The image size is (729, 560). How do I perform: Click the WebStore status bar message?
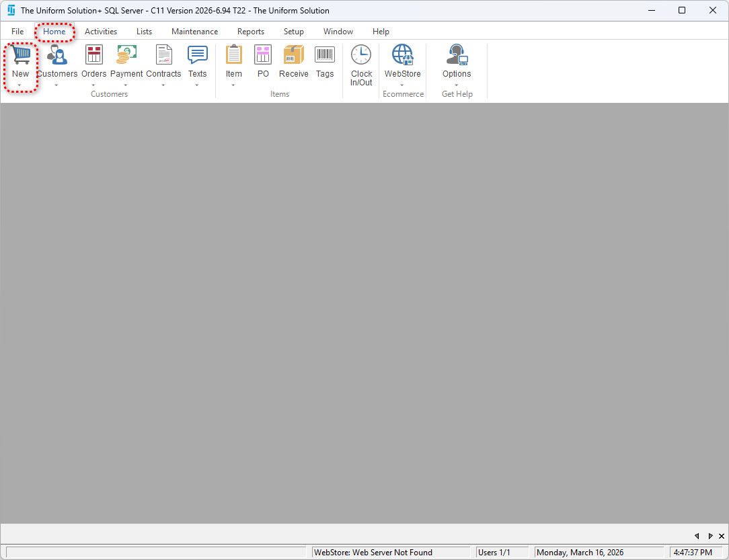(373, 553)
